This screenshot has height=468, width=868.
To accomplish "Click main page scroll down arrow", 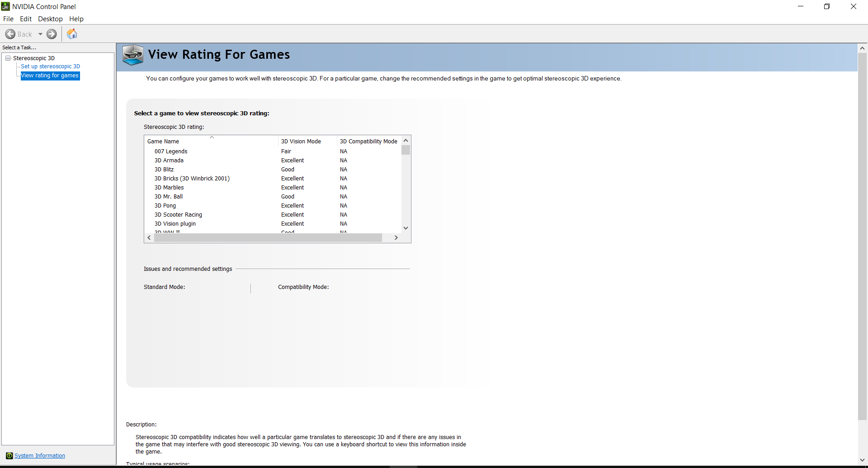I will click(x=862, y=460).
